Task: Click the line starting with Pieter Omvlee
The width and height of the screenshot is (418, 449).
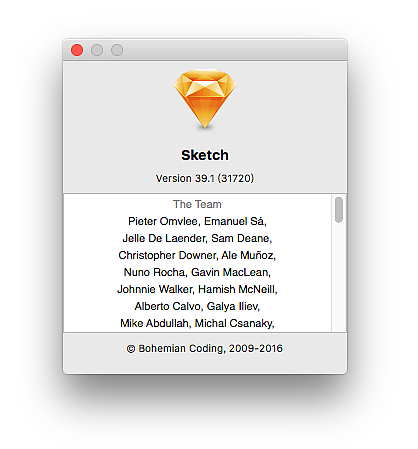Action: pyautogui.click(x=197, y=221)
